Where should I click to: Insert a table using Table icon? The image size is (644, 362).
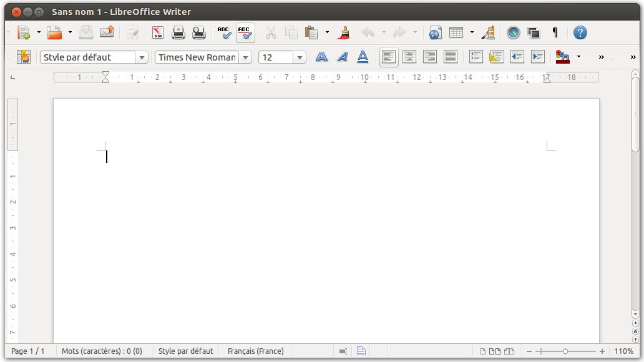456,32
